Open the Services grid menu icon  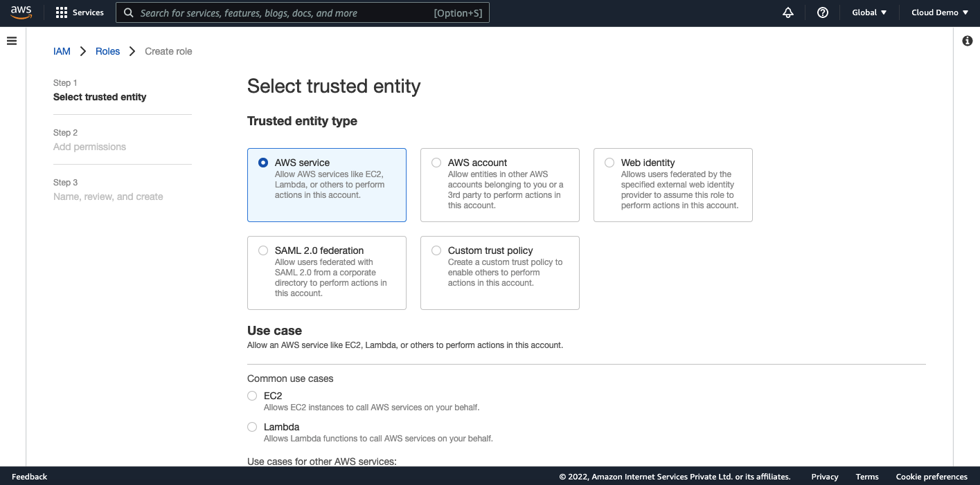pos(62,12)
